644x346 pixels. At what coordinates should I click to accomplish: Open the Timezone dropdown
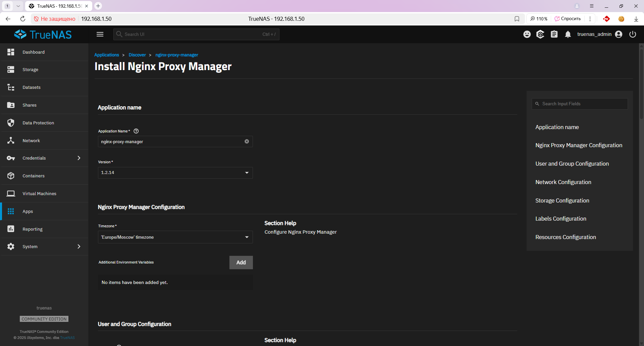175,237
